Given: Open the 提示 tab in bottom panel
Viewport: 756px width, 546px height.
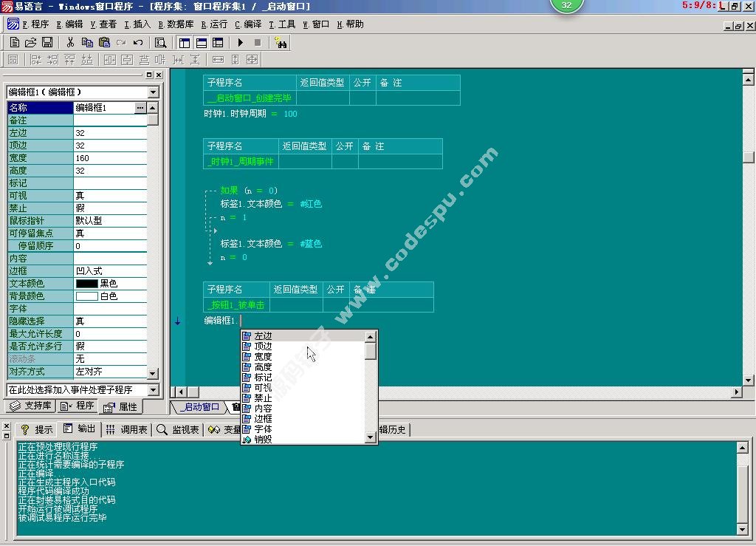Looking at the screenshot, I should [x=37, y=429].
